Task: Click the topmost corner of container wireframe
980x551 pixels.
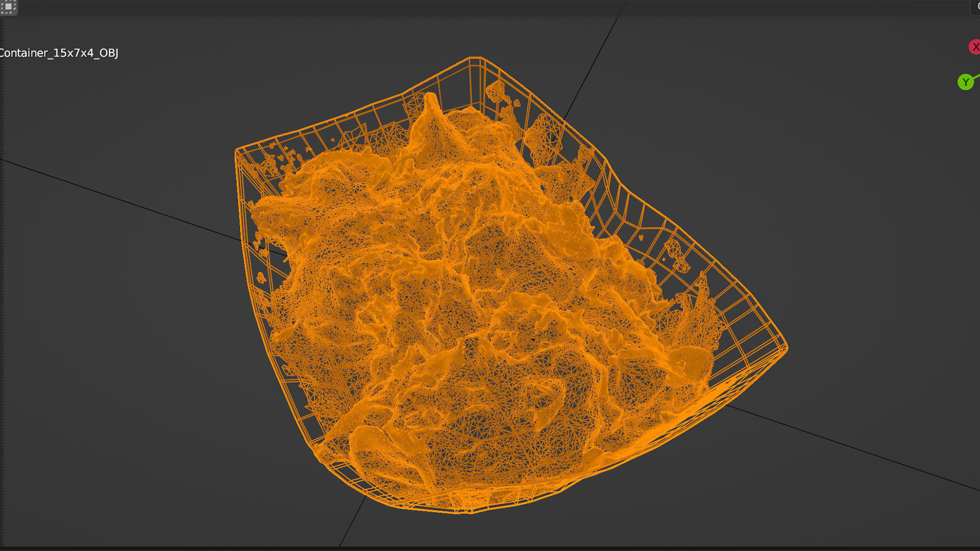Action: pyautogui.click(x=475, y=58)
